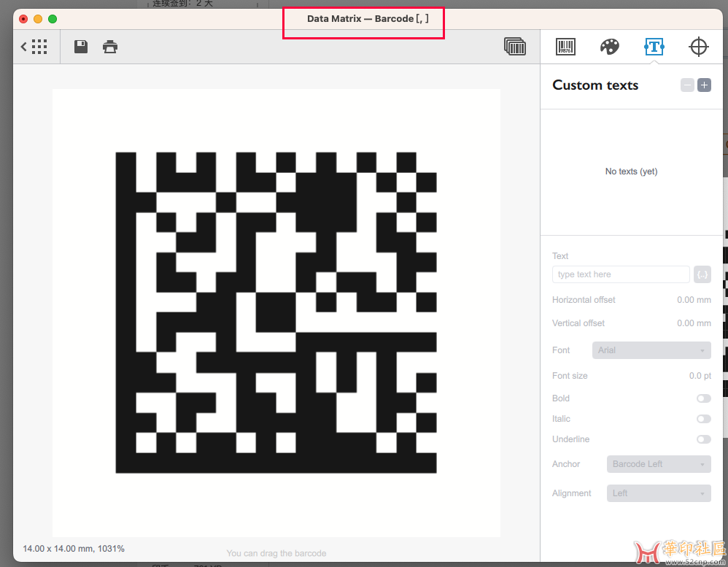This screenshot has width=728, height=567.
Task: Turn on the Underline switch
Action: 703,439
